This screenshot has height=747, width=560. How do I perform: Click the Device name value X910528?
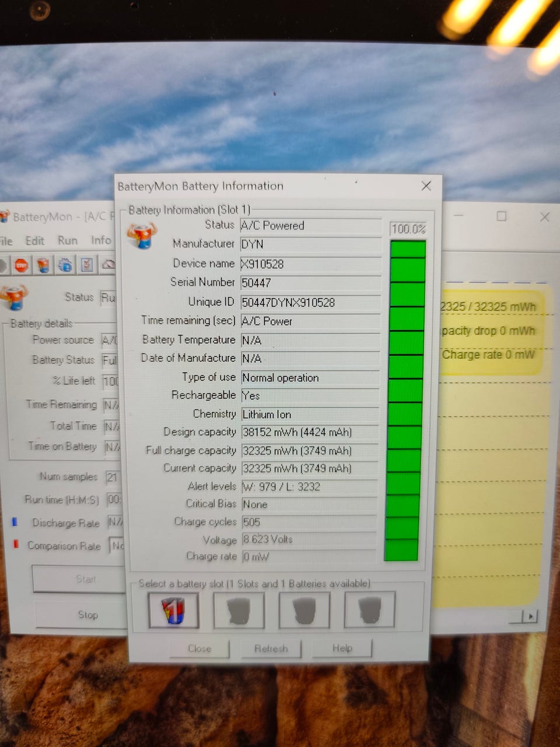[310, 264]
